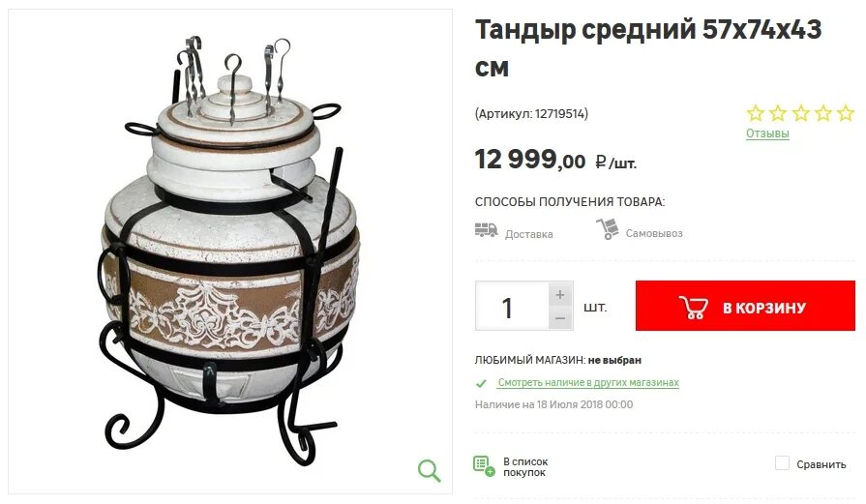Viewport: 866px width, 504px height.
Task: Click the delivery truck icon
Action: click(486, 230)
